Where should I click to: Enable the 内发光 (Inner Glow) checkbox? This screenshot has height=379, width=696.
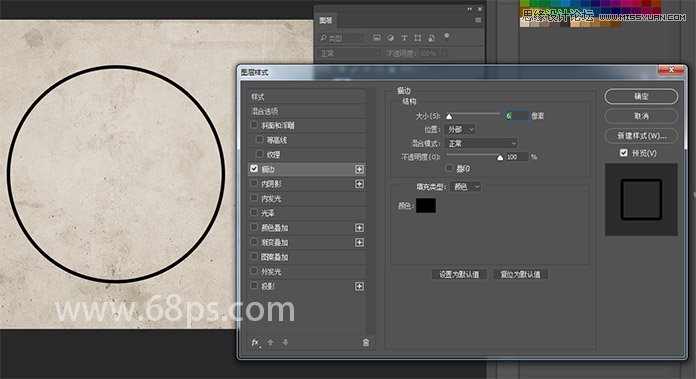pyautogui.click(x=254, y=197)
